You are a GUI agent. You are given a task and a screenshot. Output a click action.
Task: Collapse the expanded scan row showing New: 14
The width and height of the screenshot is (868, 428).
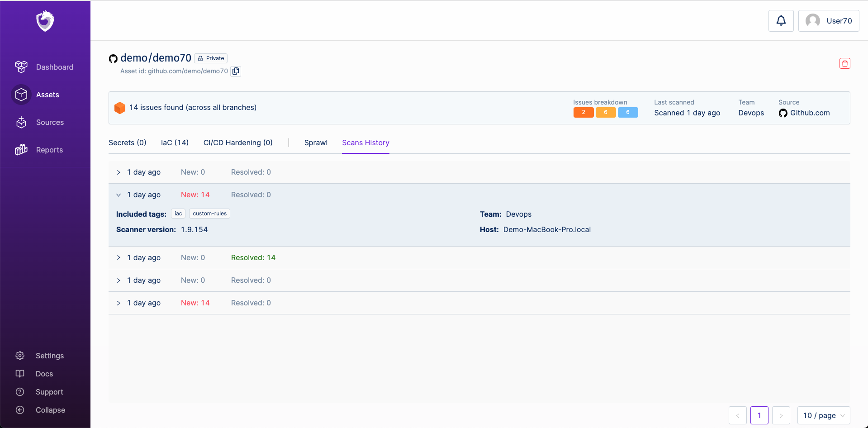click(x=119, y=195)
